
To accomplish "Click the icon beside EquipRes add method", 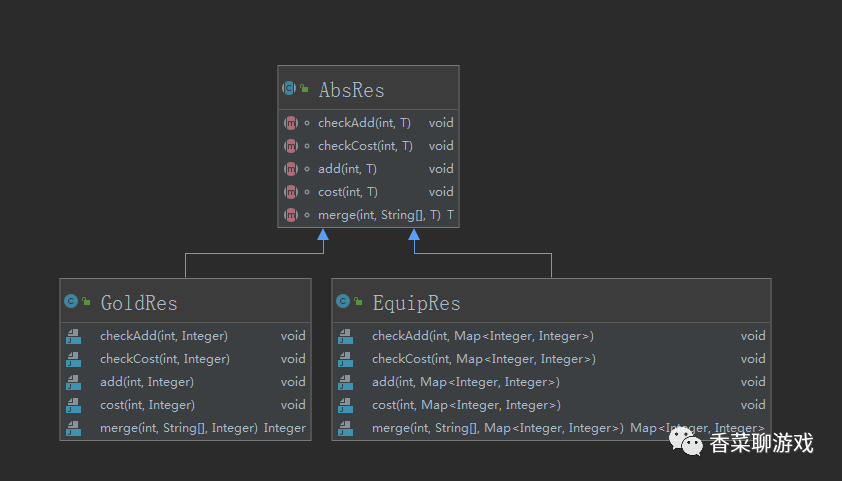I will pyautogui.click(x=346, y=382).
